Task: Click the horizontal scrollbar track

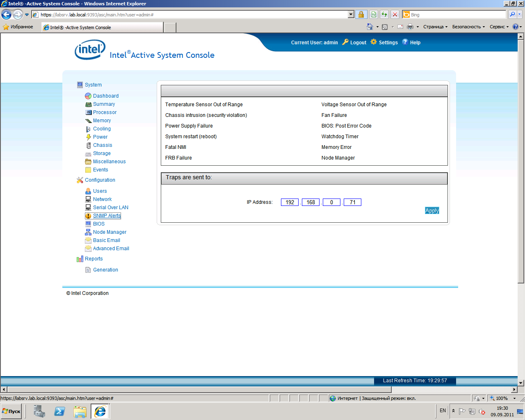Action: tap(451, 389)
